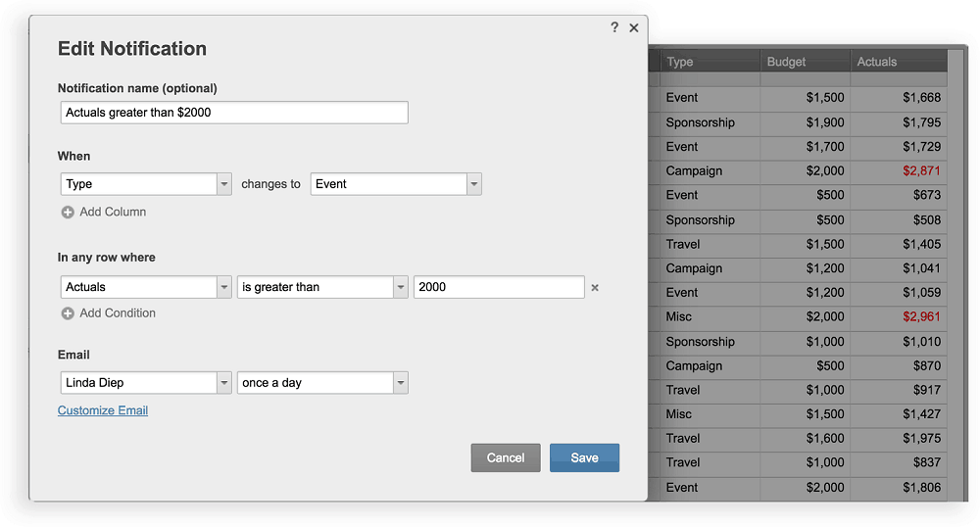
Task: Remove the Actuals condition with the x icon
Action: coord(595,288)
